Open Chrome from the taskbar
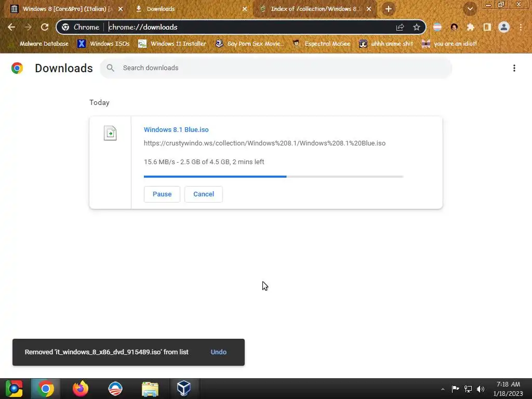This screenshot has width=532, height=399. 46,389
